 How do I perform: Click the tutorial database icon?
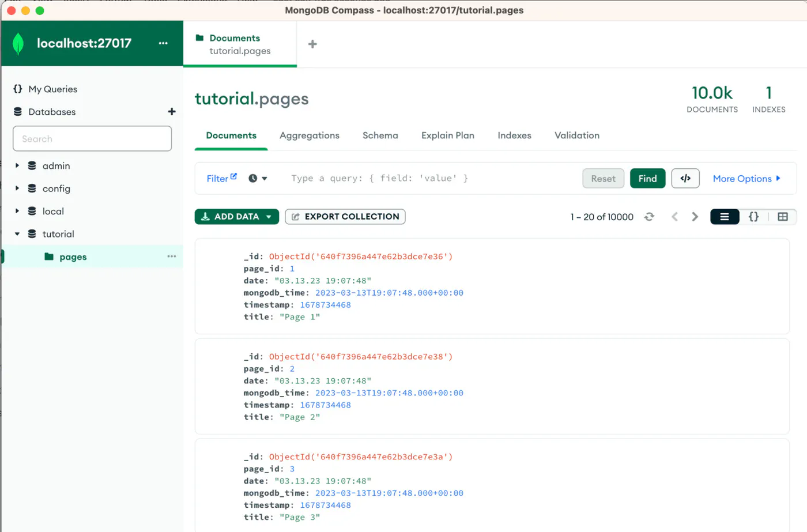tap(32, 234)
